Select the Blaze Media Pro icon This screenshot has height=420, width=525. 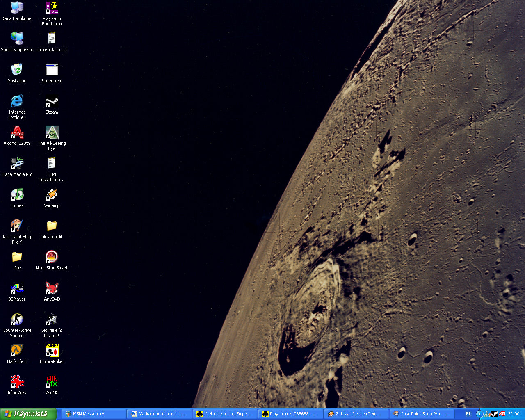tap(17, 167)
